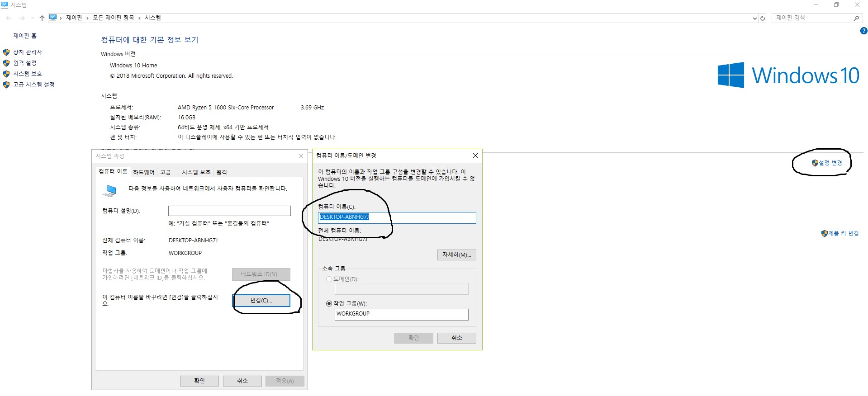The height and width of the screenshot is (396, 868).
Task: Open 원격 설정 in the left panel
Action: coord(24,63)
